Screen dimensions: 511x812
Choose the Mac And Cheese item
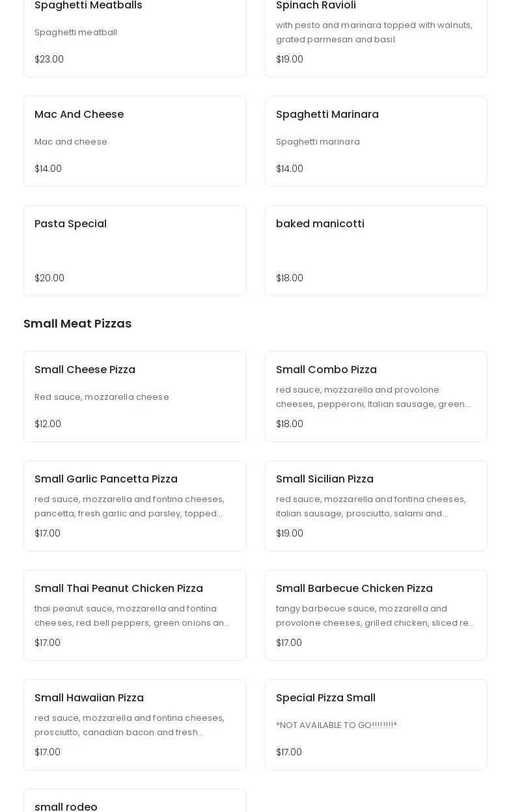pyautogui.click(x=135, y=141)
